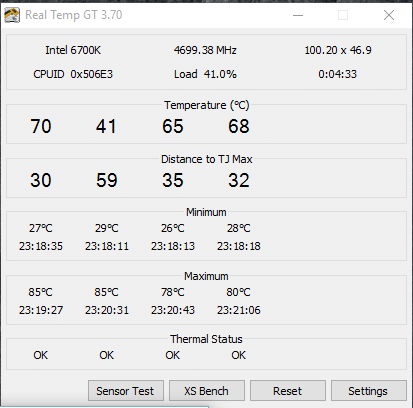Run the XS Bench benchmark
The width and height of the screenshot is (413, 408).
click(x=207, y=391)
